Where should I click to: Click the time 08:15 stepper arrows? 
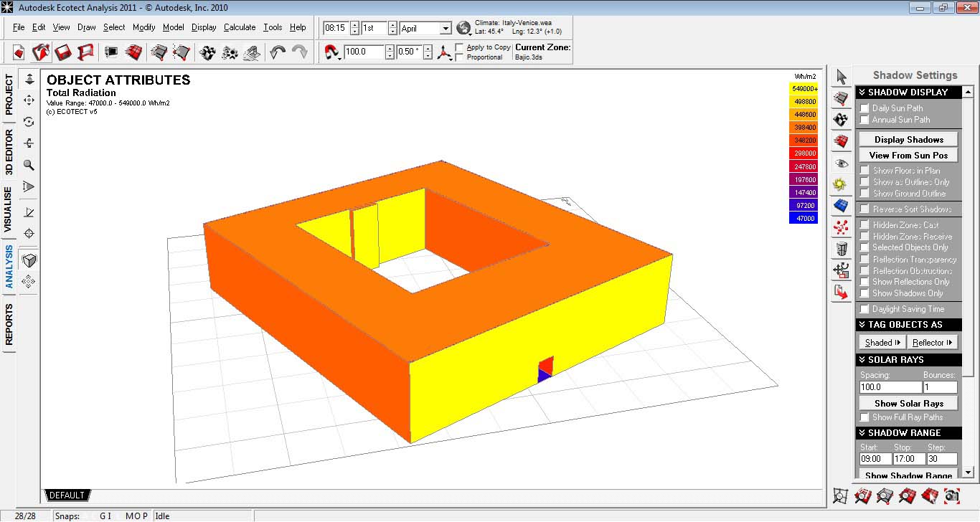coord(355,29)
